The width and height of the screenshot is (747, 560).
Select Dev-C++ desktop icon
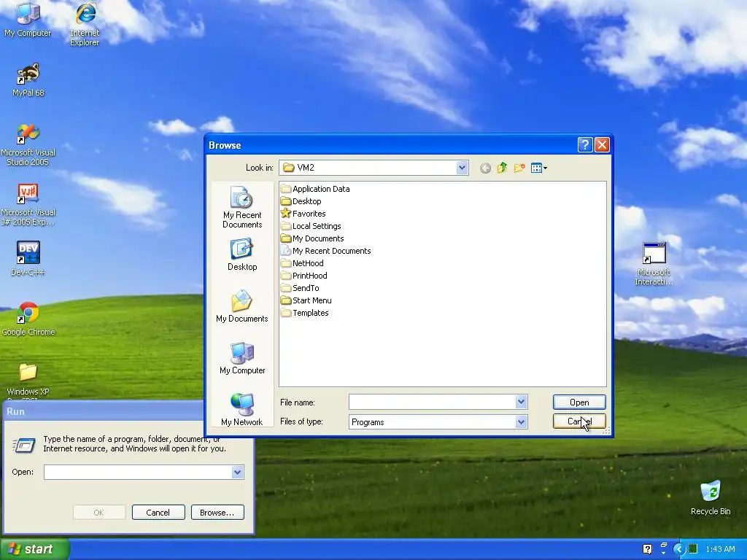[28, 259]
